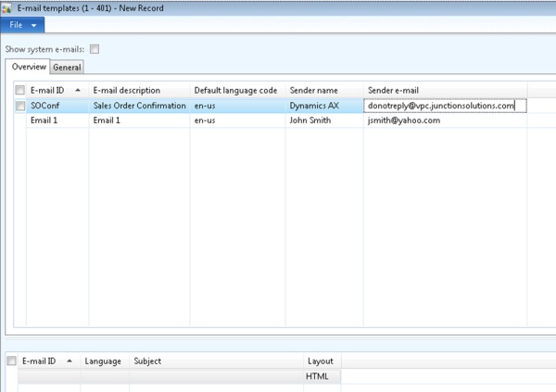Tick the select-all checkbox in upper grid header
Screen dimensions: 556x392
19,90
